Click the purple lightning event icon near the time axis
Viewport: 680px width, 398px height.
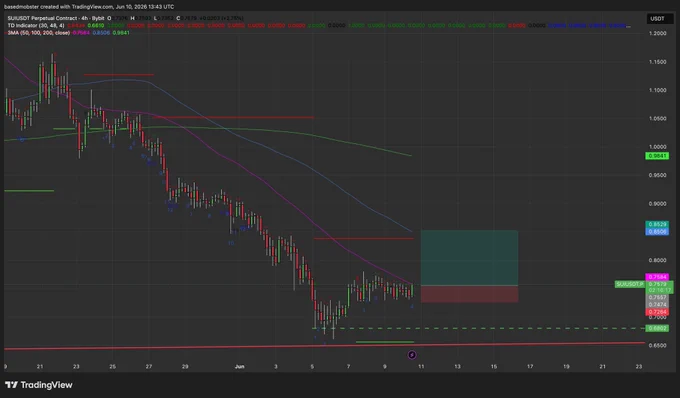click(x=412, y=355)
